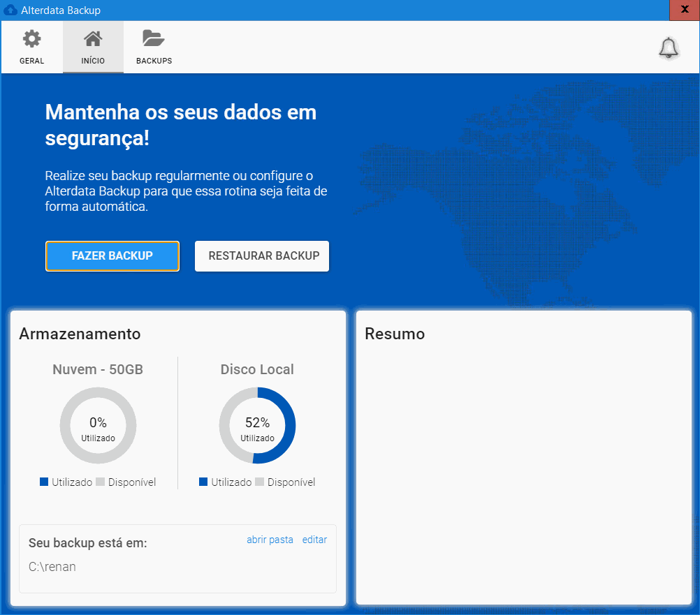
Task: Click the blue Utilizado swatch under Nuvem
Action: [x=45, y=482]
